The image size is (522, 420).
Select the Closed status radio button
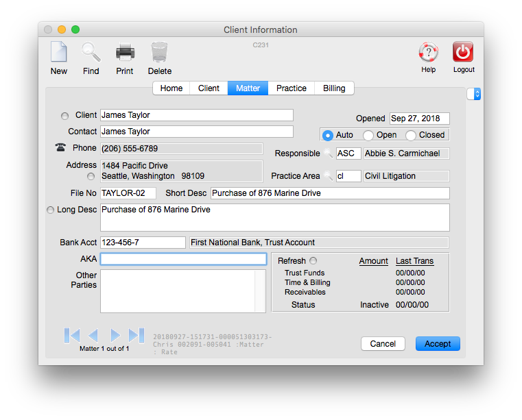411,136
